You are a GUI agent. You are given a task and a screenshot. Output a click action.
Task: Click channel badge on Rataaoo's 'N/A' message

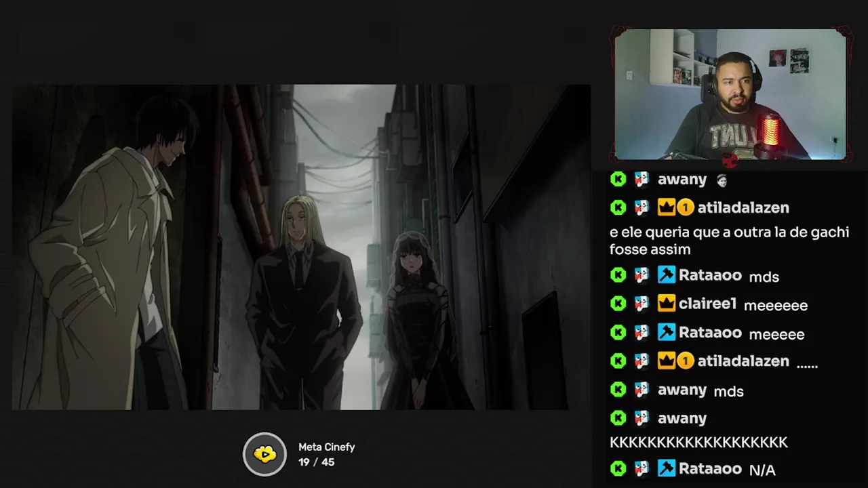point(642,468)
